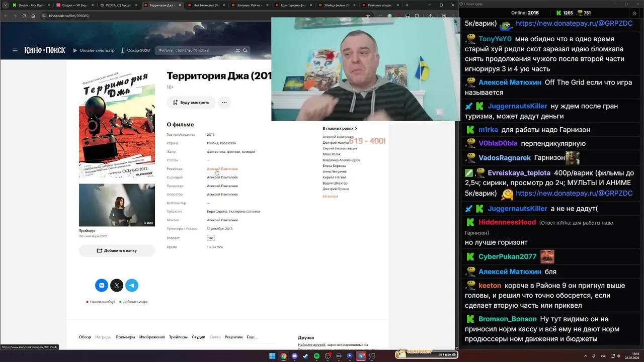Open the Изображения section tab
This screenshot has width=644, height=362.
[x=152, y=337]
